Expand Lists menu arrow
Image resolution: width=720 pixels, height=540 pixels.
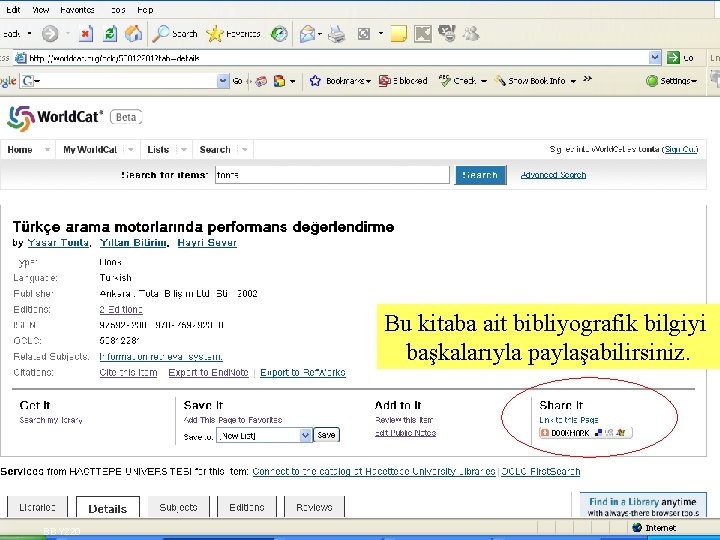point(184,150)
